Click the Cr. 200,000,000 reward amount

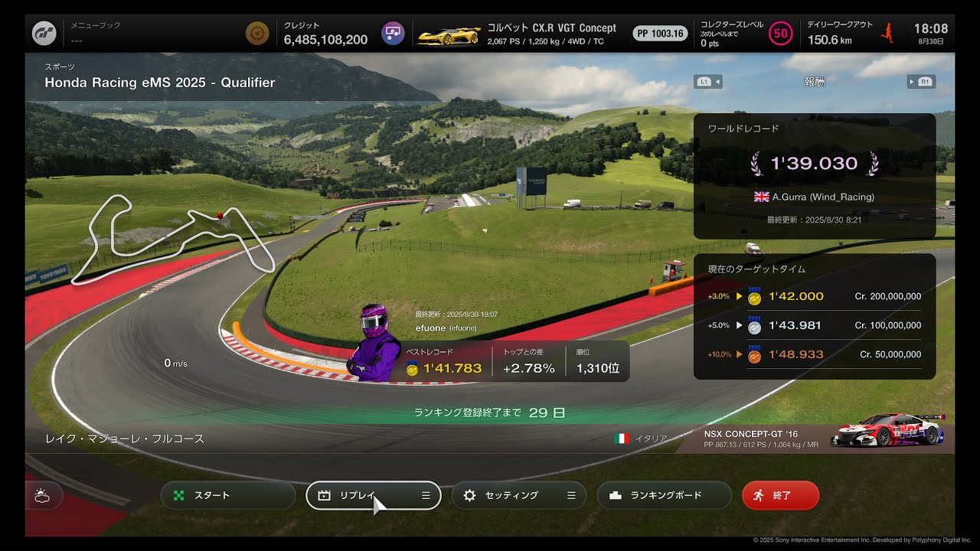point(888,297)
